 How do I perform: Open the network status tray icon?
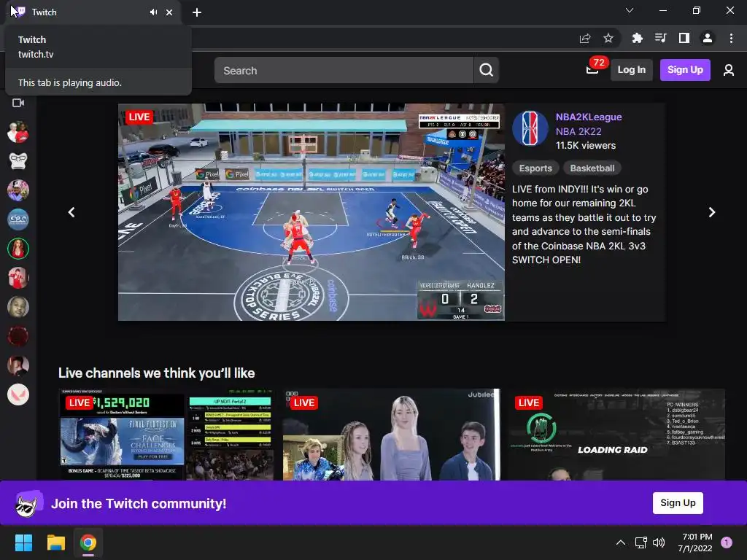coord(640,542)
